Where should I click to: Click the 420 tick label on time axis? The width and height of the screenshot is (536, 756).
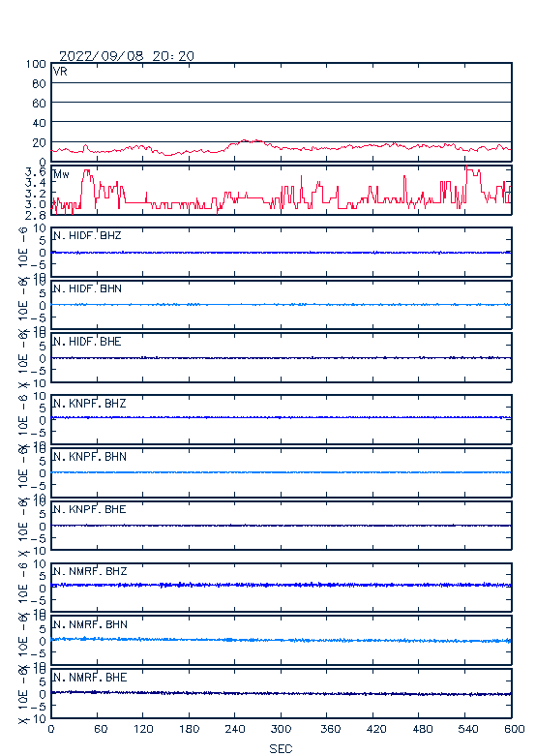[x=376, y=729]
